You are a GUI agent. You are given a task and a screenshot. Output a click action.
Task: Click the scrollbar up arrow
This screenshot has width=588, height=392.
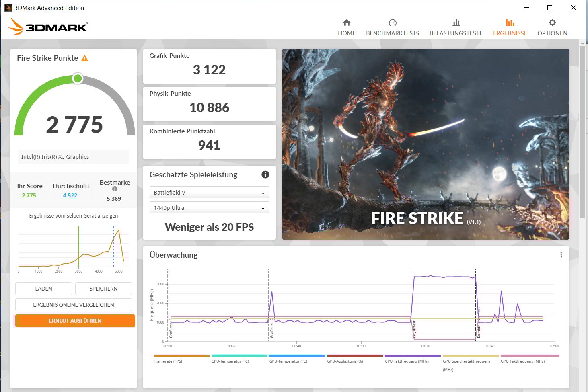click(x=582, y=43)
